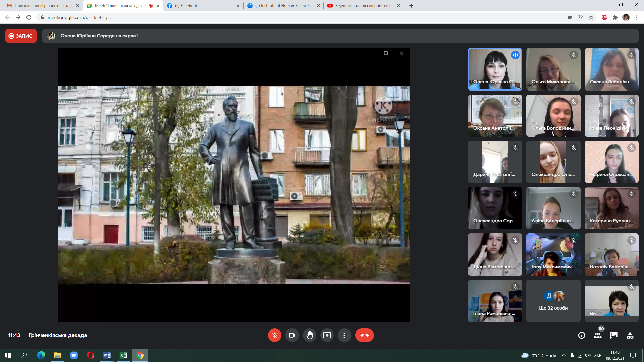
Task: Show hidden system tray icons chevron
Action: click(x=563, y=355)
